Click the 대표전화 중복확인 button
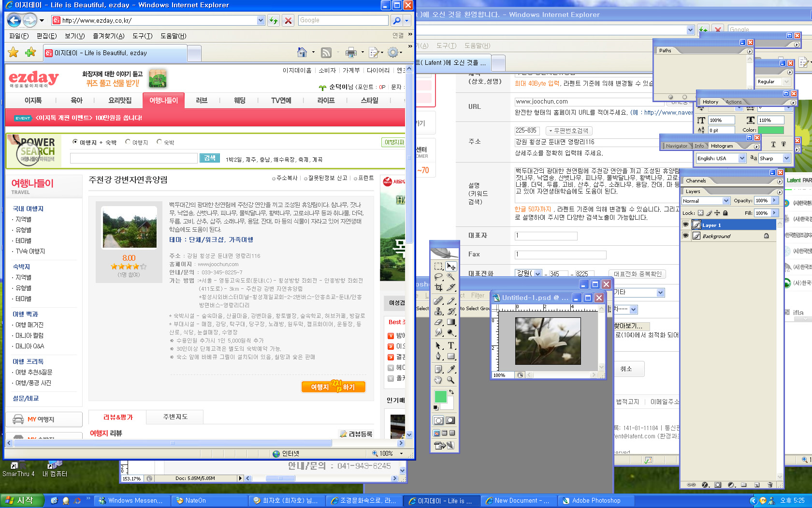 pos(637,274)
